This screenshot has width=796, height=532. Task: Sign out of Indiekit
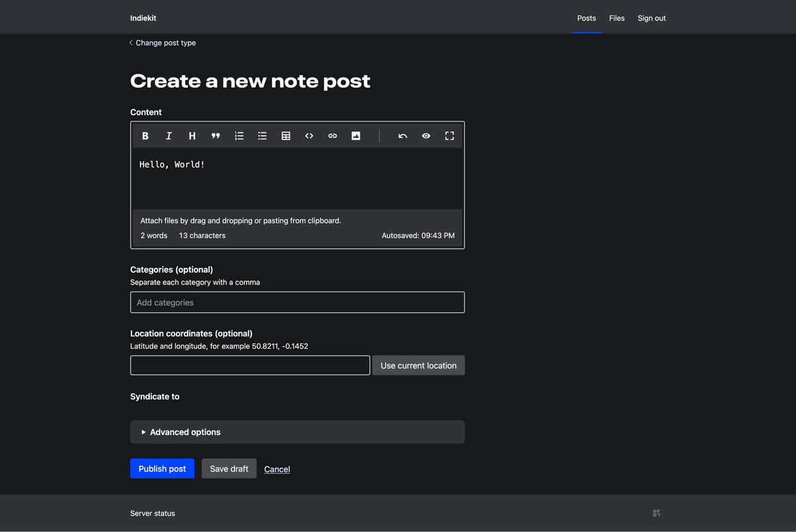(651, 18)
